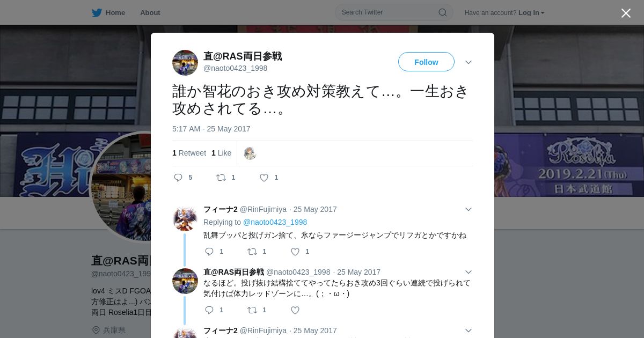Screen dimensions: 644x338
Task: Click the tweet author's profile picture
Action: 185,63
